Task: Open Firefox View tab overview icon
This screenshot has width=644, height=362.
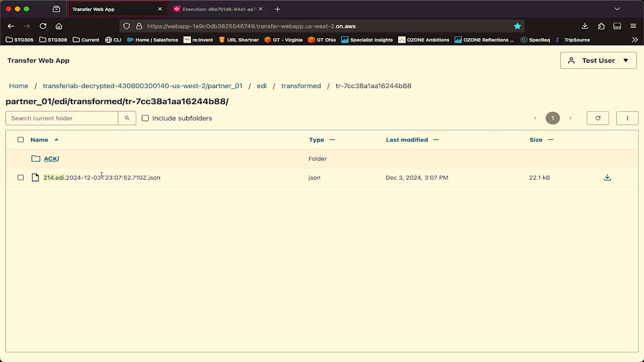Action: (x=56, y=9)
